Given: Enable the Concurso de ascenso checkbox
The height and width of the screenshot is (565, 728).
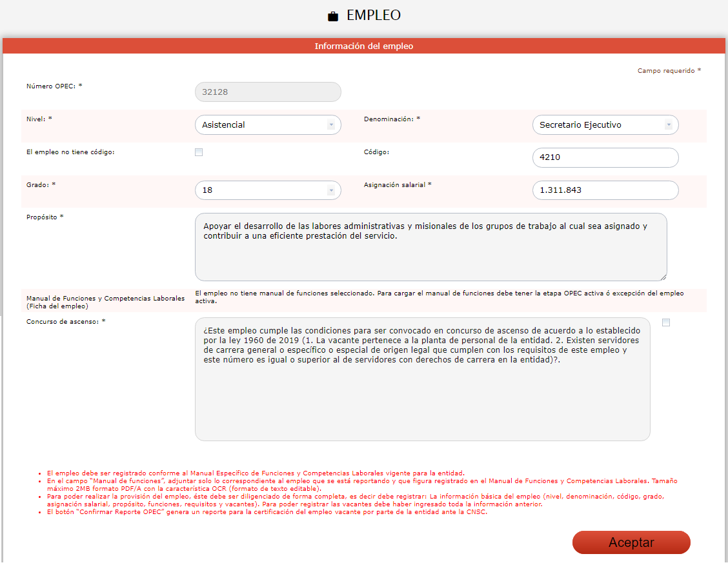Looking at the screenshot, I should [666, 322].
